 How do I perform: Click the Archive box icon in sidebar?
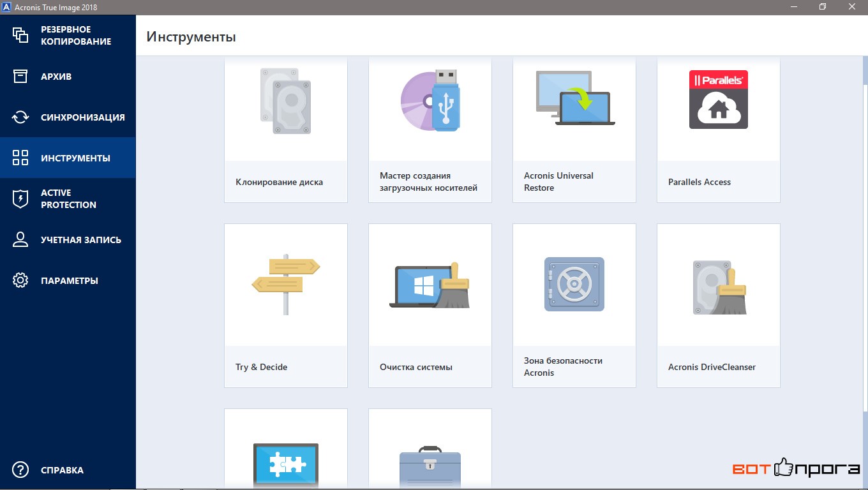(20, 76)
